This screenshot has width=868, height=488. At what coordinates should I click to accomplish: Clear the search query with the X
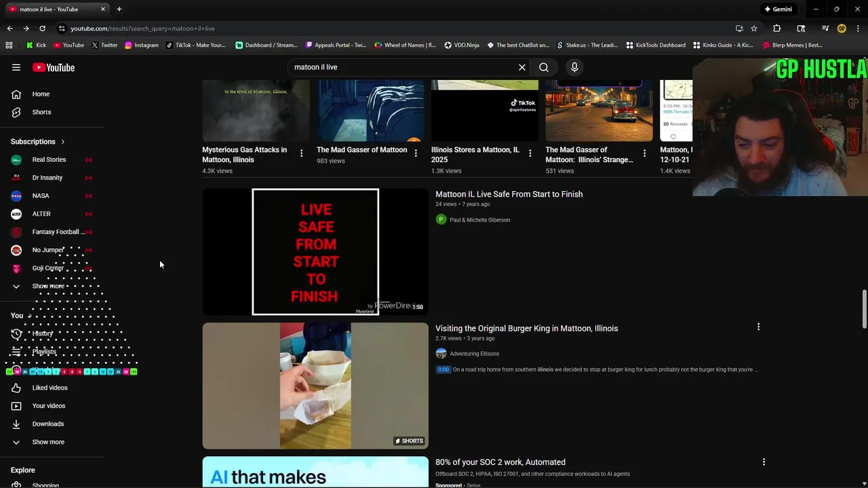click(x=522, y=67)
